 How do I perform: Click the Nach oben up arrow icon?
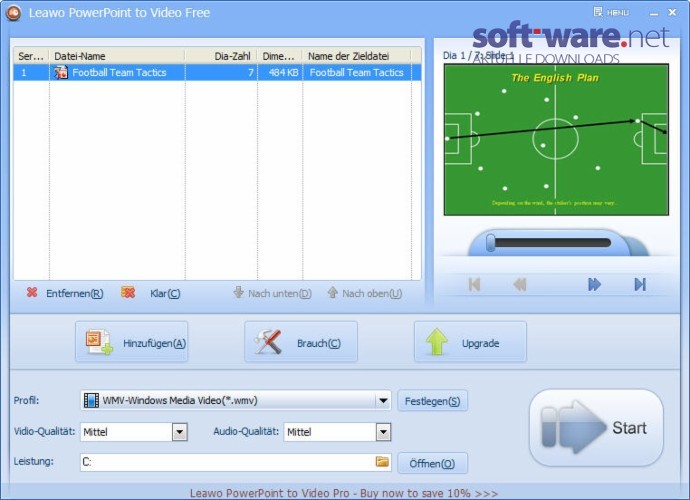click(x=333, y=292)
